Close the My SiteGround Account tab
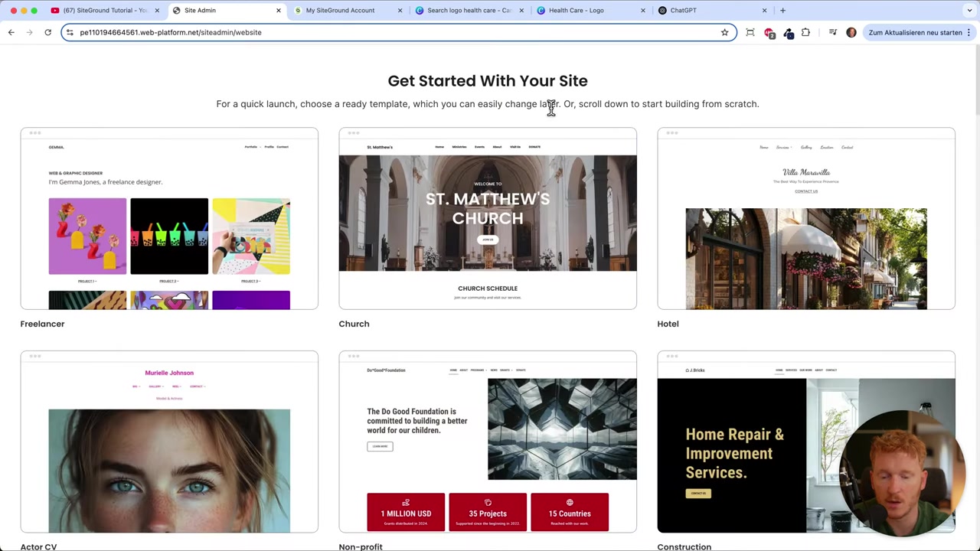 [400, 10]
